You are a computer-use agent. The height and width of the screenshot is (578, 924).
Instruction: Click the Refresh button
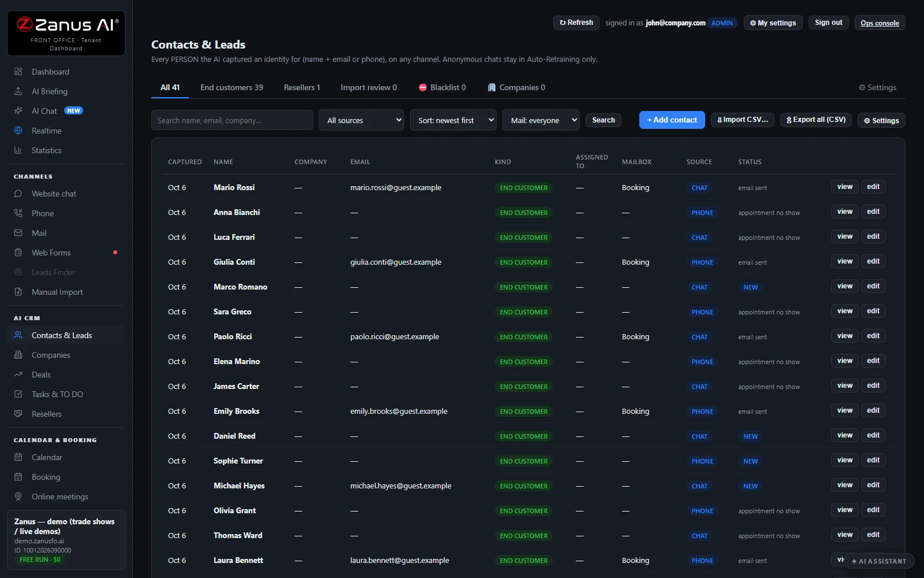[x=576, y=23]
